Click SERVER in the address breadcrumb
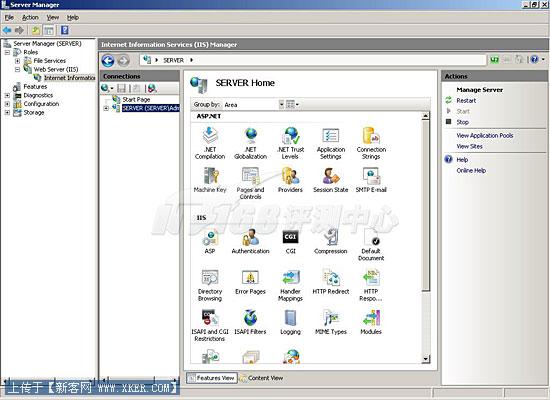Viewport: 550px width, 400px height. tap(173, 60)
